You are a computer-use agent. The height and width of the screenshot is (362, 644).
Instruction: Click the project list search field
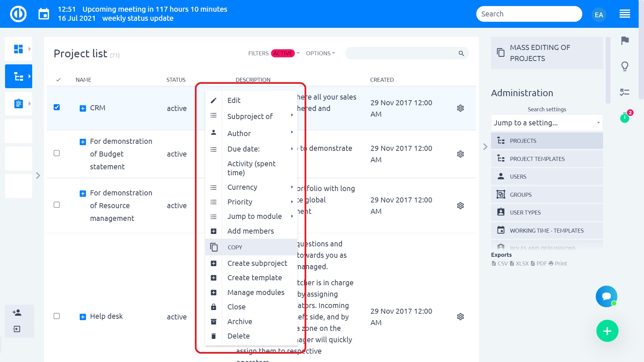(401, 53)
